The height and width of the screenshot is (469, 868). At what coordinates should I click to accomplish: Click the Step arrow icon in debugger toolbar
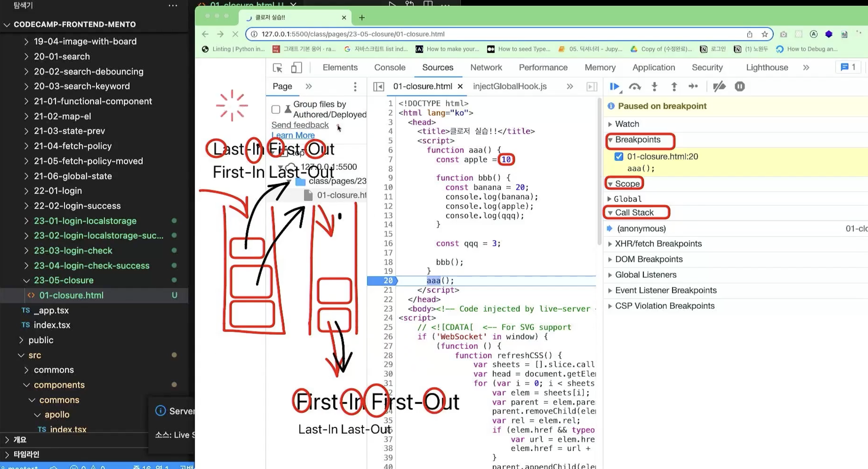[x=693, y=86]
